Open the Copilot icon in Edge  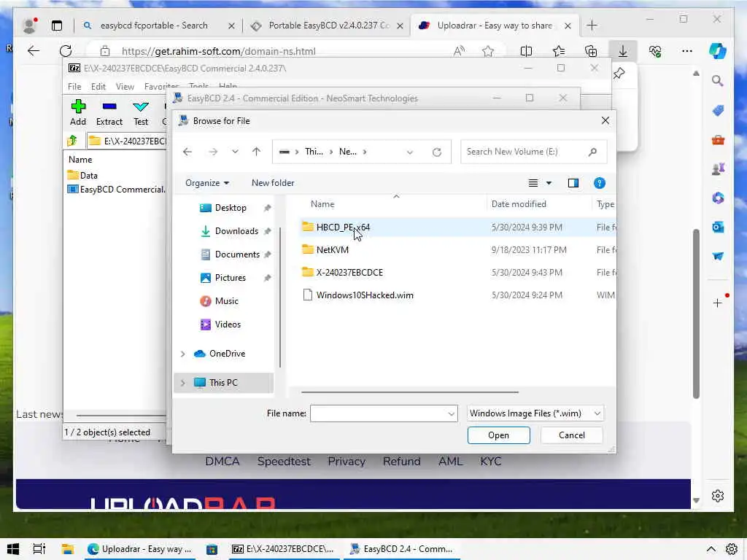718,50
